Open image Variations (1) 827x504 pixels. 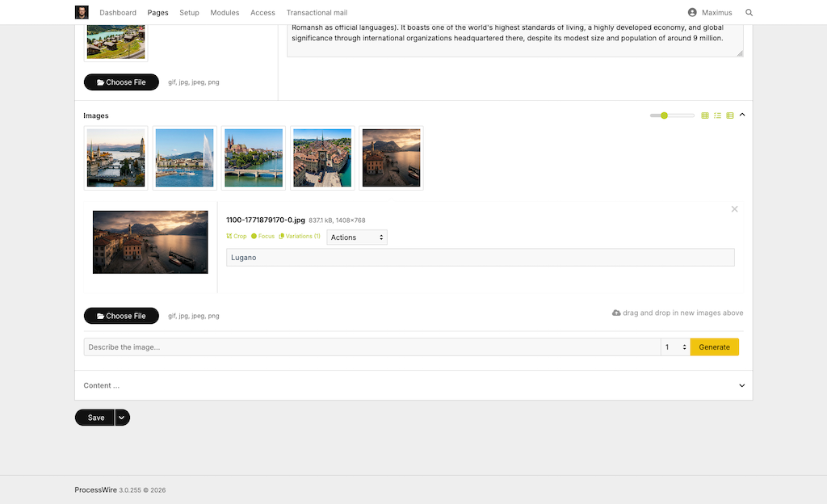300,237
